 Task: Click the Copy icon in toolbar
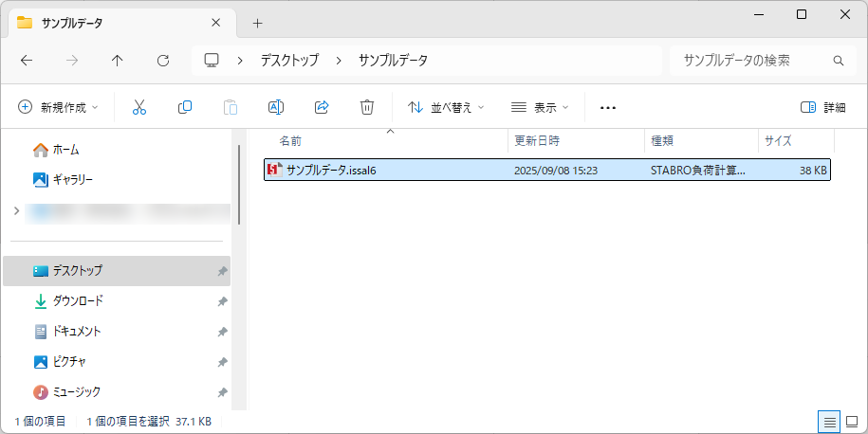pos(185,107)
